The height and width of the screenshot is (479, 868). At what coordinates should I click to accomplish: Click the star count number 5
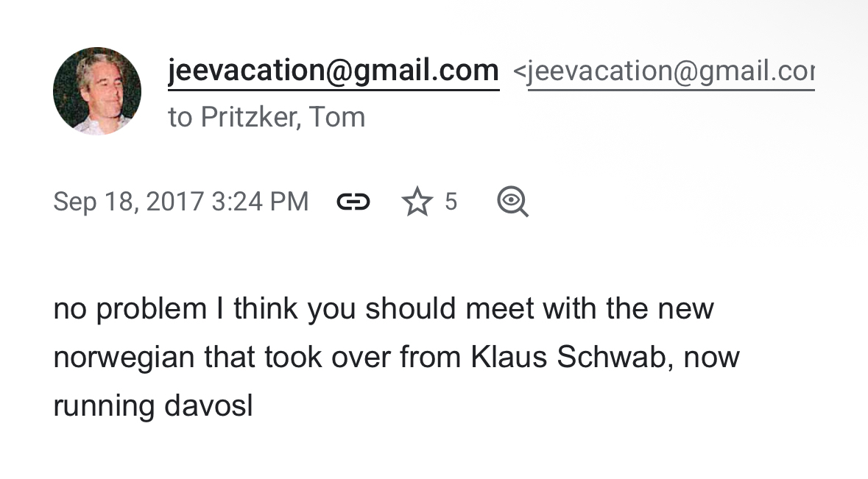coord(451,202)
